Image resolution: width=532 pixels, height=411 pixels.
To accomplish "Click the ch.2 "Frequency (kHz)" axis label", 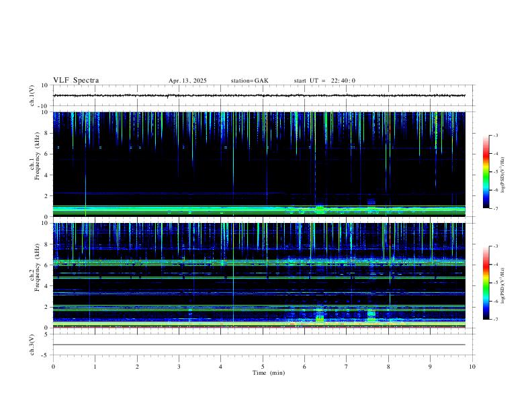I will tap(37, 267).
